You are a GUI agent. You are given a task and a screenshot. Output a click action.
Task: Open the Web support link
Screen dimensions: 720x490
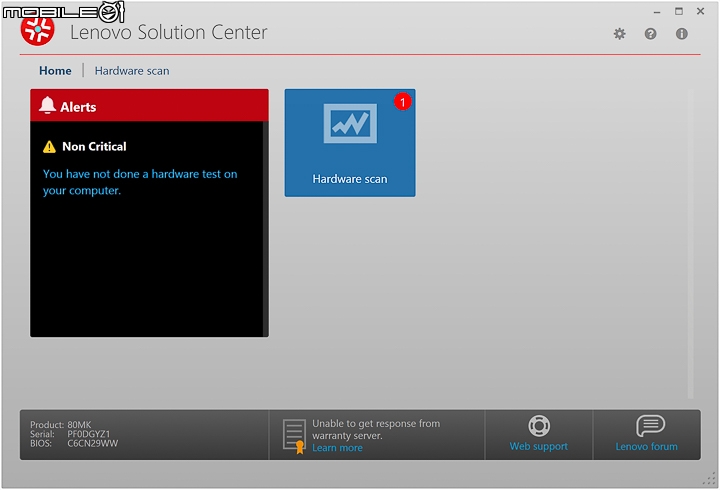[539, 446]
